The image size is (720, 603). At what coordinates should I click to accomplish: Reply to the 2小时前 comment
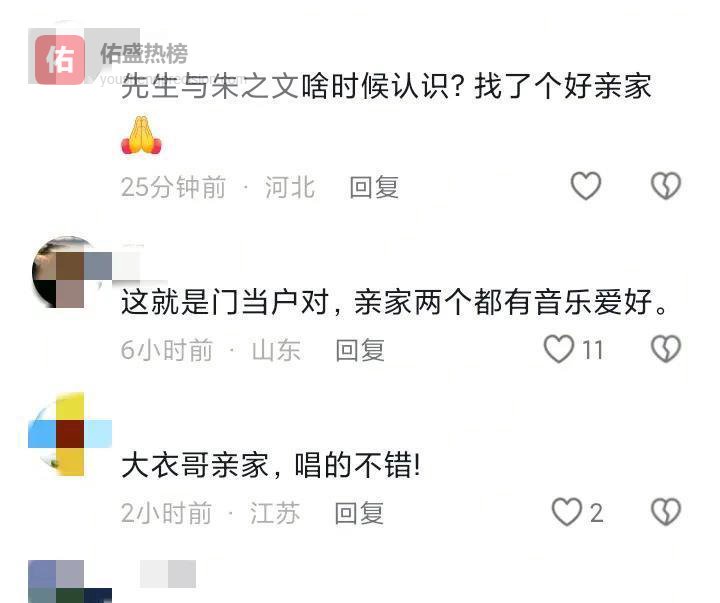point(359,513)
